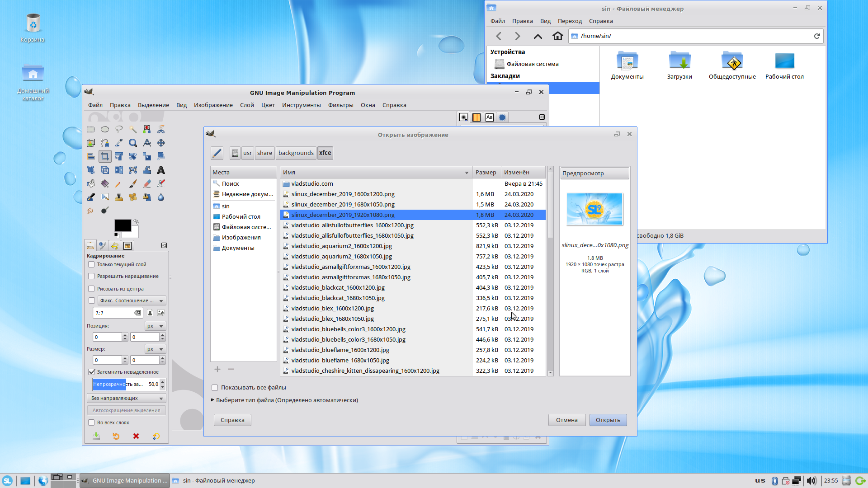Image resolution: width=868 pixels, height=488 pixels.
Task: Click the 'Отмена' button
Action: click(x=566, y=420)
